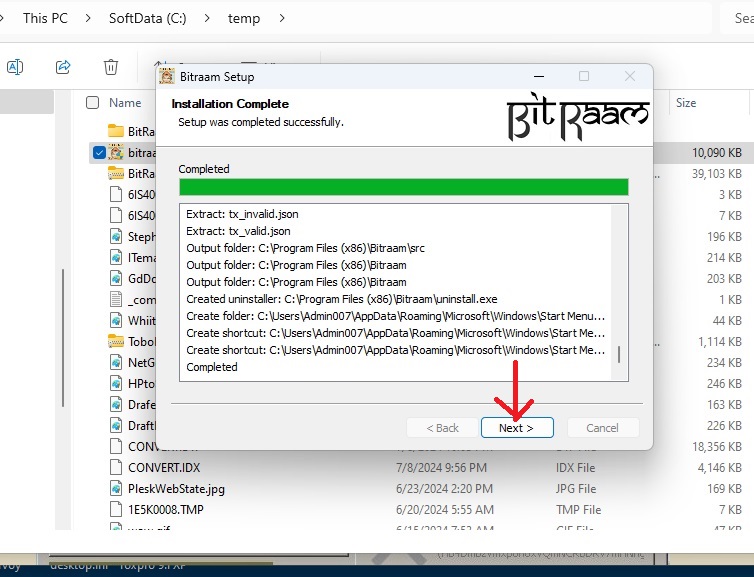Expand chevron between SoftData and temp
This screenshot has height=577, width=754.
207,18
